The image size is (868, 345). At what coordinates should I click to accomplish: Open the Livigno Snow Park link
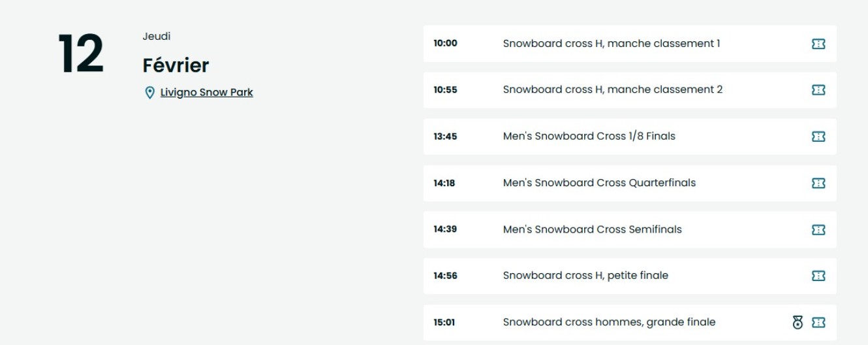click(206, 92)
